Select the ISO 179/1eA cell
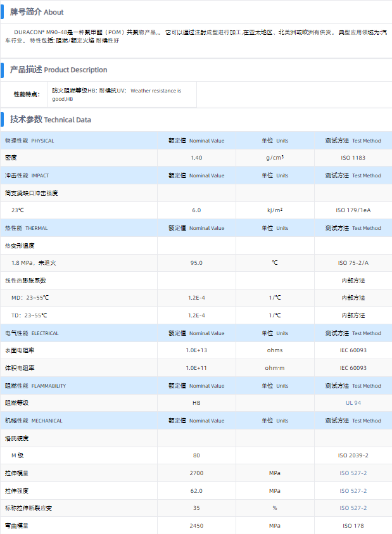The height and width of the screenshot is (534, 392). (x=353, y=210)
